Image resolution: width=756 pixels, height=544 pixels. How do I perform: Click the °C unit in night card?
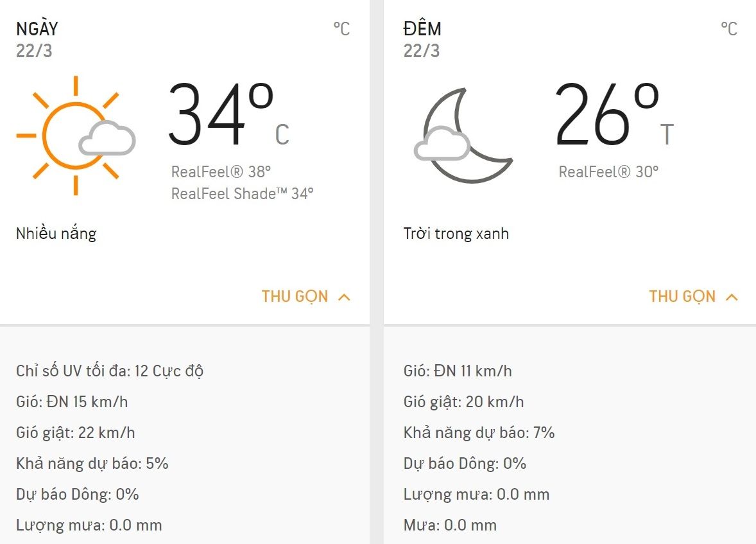click(729, 29)
